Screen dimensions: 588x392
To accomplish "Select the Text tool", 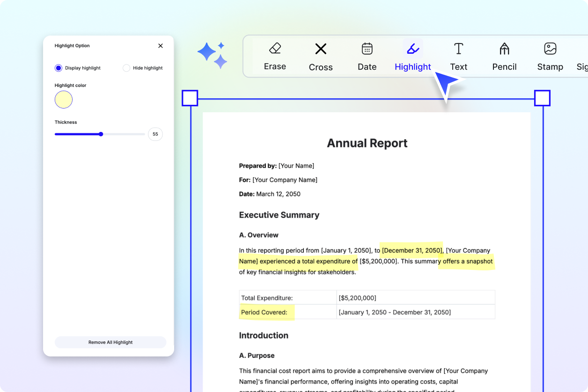I will (x=458, y=55).
